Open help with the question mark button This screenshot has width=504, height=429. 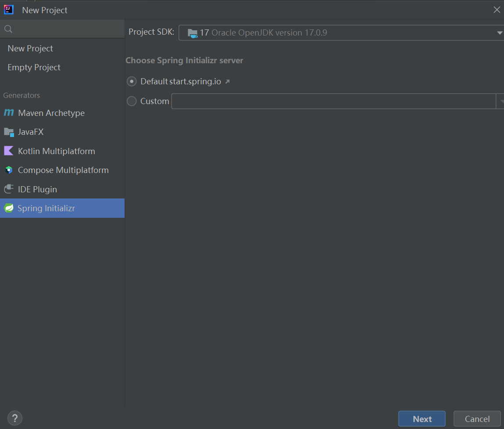15,418
